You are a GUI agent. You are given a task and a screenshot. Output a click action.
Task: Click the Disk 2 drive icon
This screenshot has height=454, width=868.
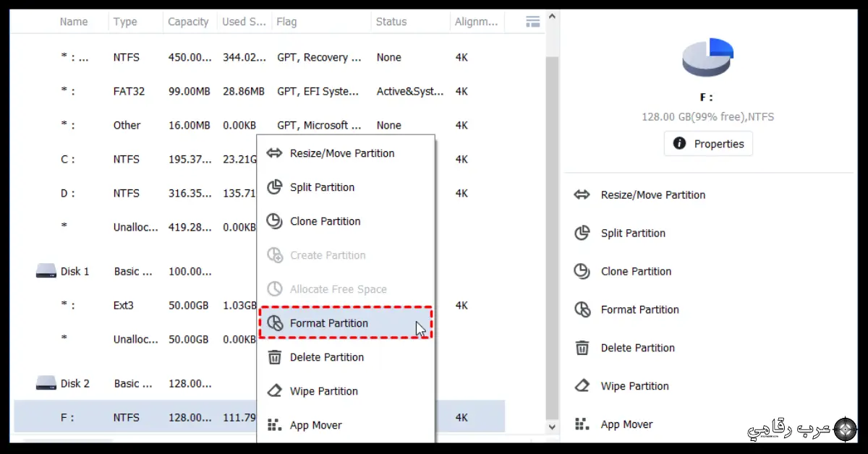[x=45, y=383]
